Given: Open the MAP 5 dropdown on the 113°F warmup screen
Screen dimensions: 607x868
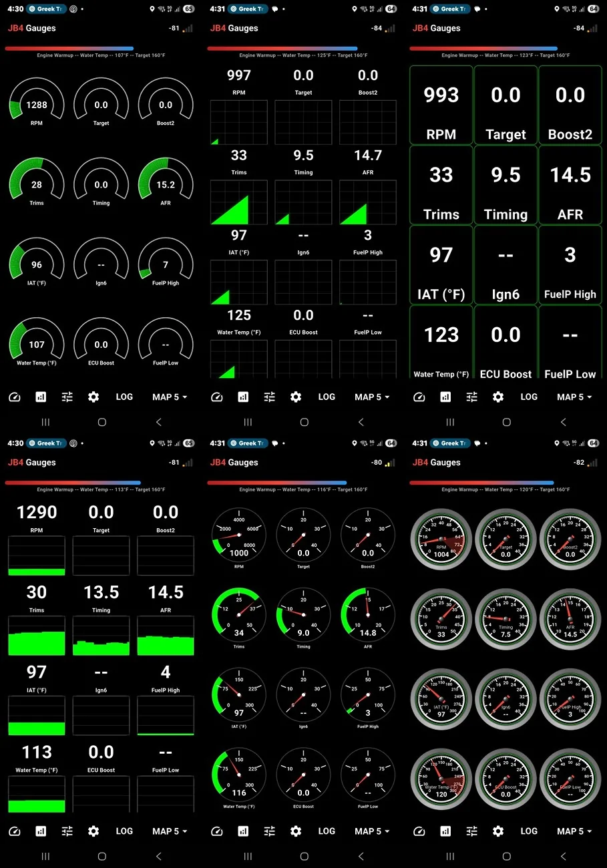Looking at the screenshot, I should point(170,831).
